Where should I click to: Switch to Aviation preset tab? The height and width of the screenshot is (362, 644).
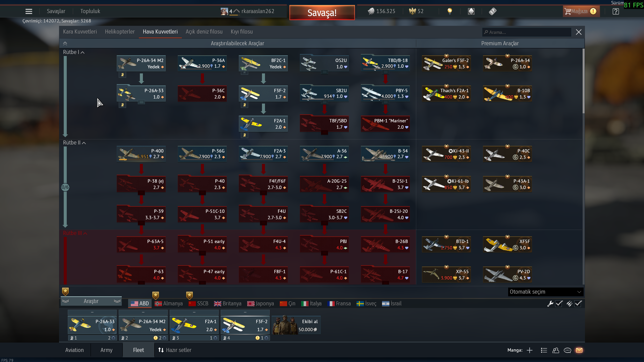[74, 350]
